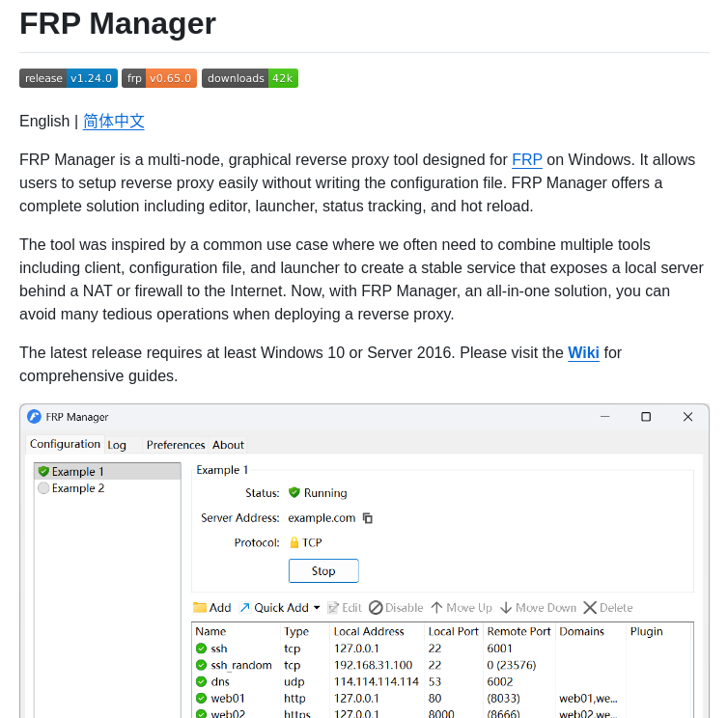Click local port value 53

click(x=434, y=681)
